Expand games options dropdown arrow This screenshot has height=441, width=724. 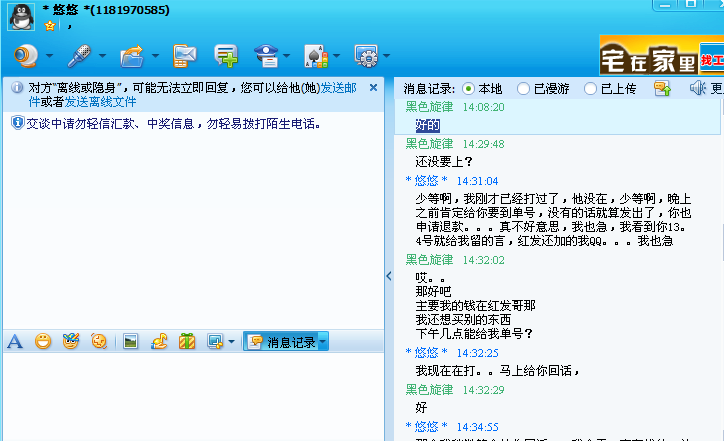(337, 56)
